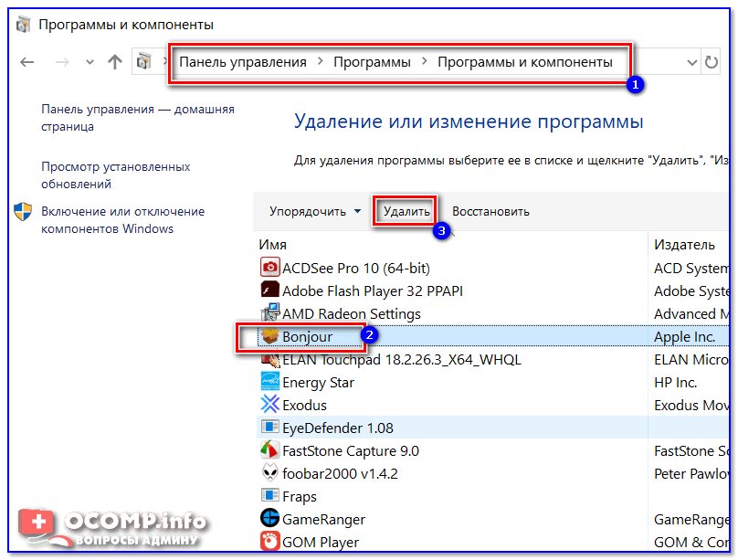Open Просмотр установленных обновлений link
Screen dimensions: 738x560
115,175
